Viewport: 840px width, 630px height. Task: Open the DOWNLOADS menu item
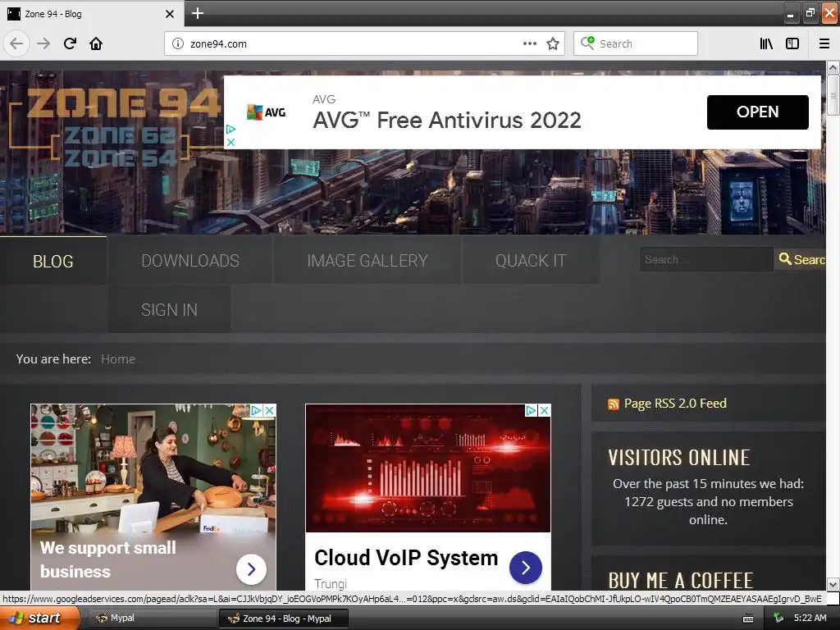pos(190,261)
